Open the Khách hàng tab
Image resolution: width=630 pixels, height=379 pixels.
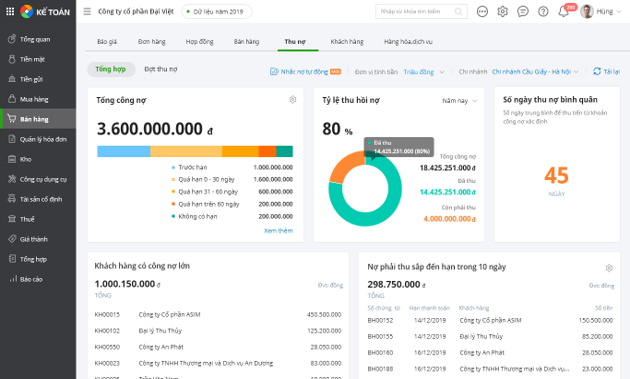click(347, 41)
